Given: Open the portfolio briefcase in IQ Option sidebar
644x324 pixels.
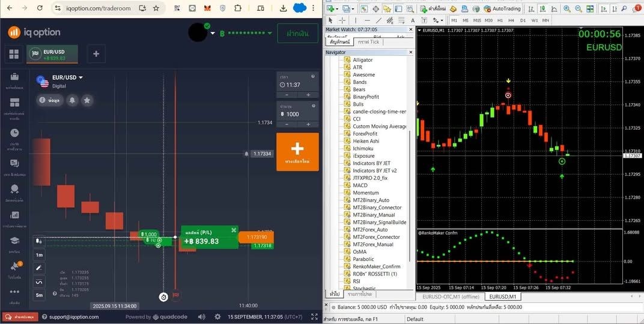Looking at the screenshot, I should [14, 77].
